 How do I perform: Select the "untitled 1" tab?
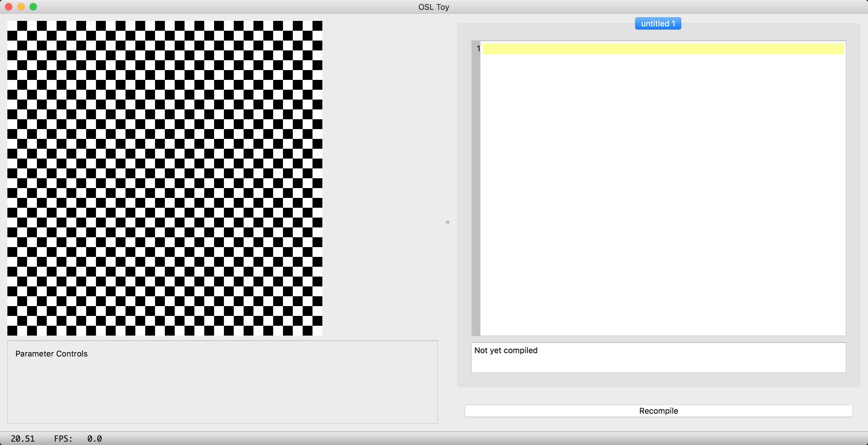click(x=658, y=23)
